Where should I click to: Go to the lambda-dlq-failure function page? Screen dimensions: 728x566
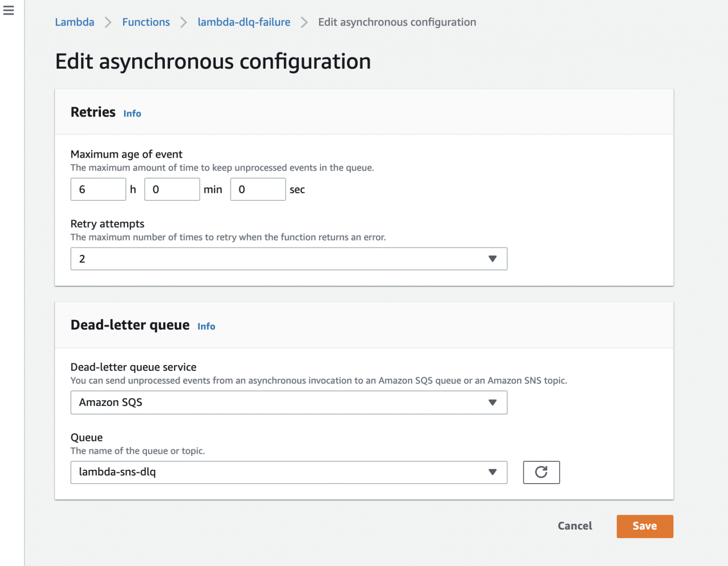244,22
